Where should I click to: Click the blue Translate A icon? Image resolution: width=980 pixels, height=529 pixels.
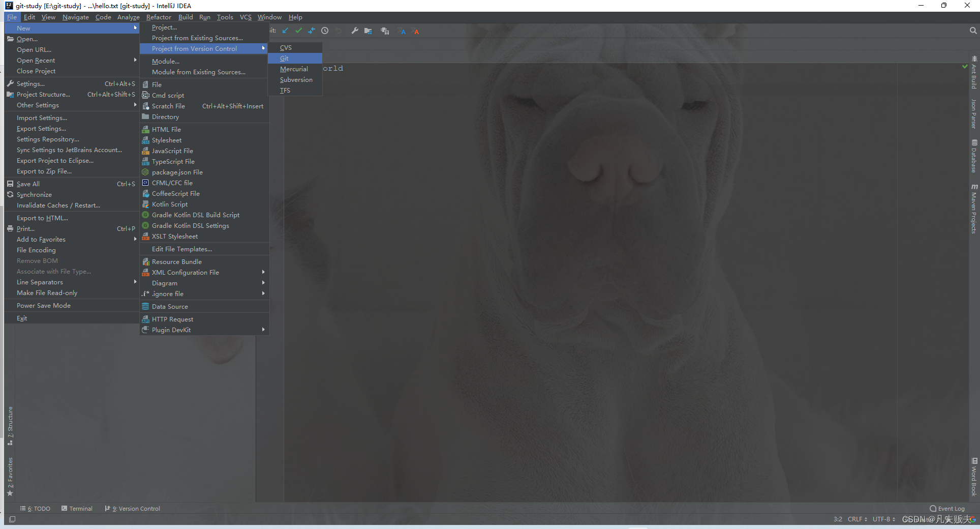(x=402, y=31)
